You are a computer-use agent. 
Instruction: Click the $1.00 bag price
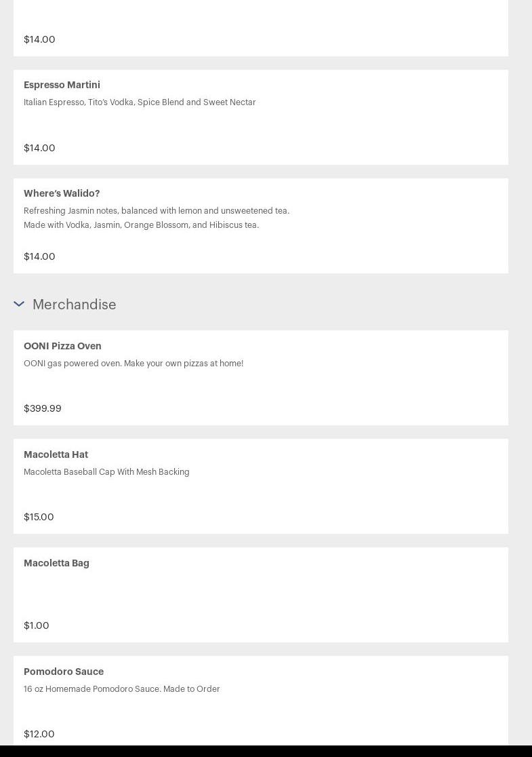(x=37, y=625)
